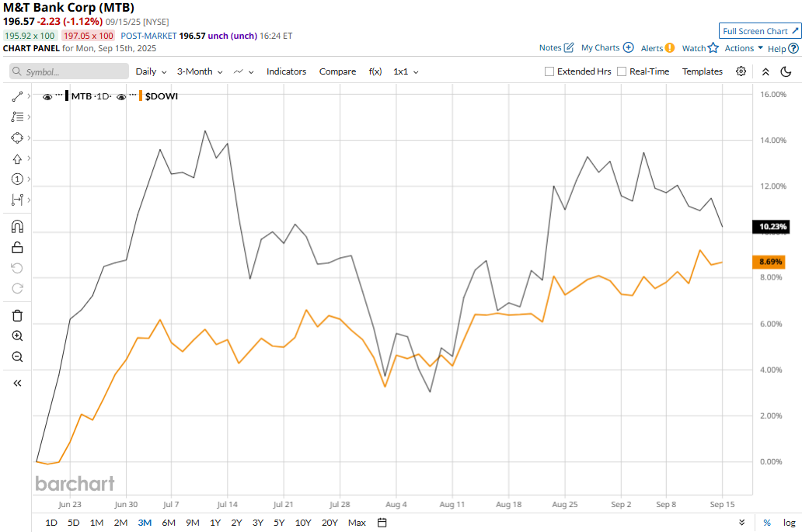Screen dimensions: 802x532
Task: Collapse the chart header panel
Action: [x=765, y=71]
